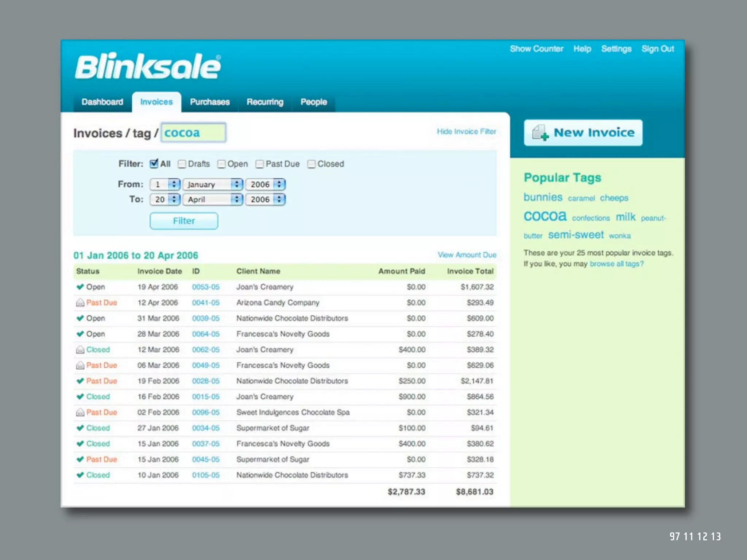Viewport: 747px width, 560px height.
Task: Click envelope icon for Sweet Indulgences Chocolate Spa
Action: pyautogui.click(x=80, y=412)
